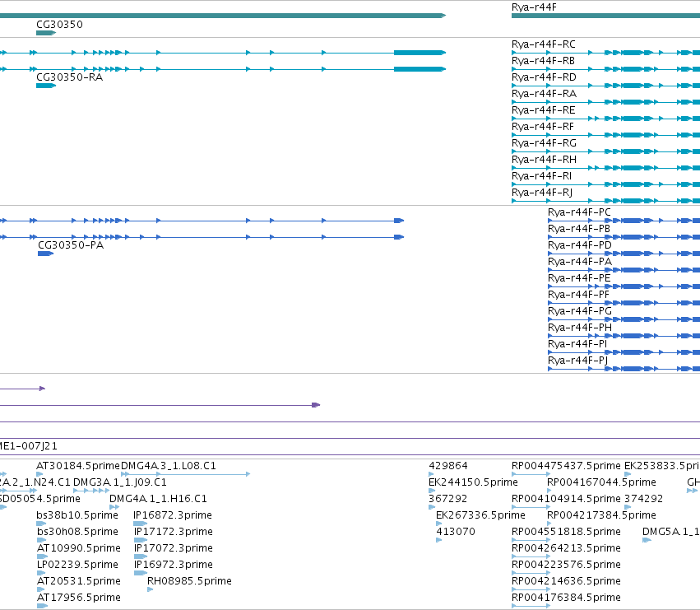Select the CG30350 gene label

(59, 24)
